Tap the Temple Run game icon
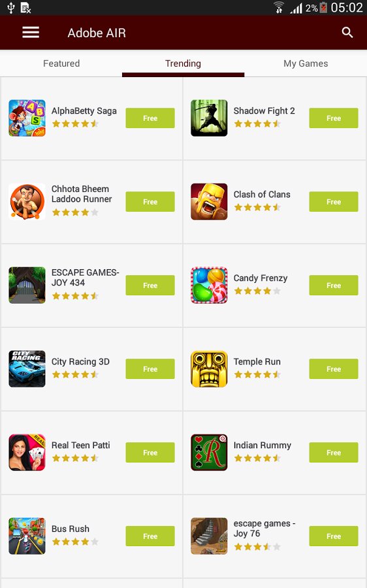 click(209, 369)
